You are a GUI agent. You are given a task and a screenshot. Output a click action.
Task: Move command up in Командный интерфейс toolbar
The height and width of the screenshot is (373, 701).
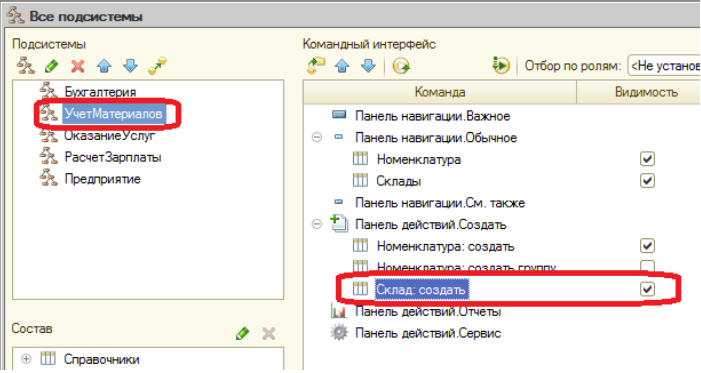pos(342,66)
